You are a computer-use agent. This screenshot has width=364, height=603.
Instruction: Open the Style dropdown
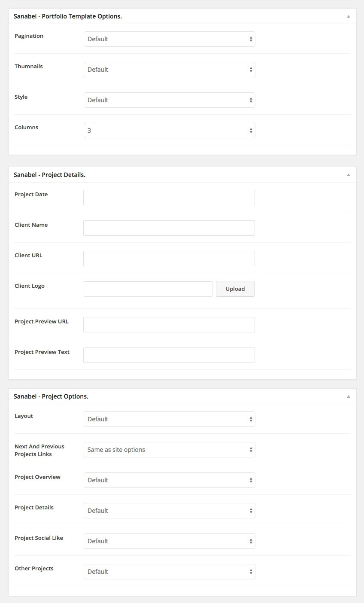pyautogui.click(x=169, y=100)
